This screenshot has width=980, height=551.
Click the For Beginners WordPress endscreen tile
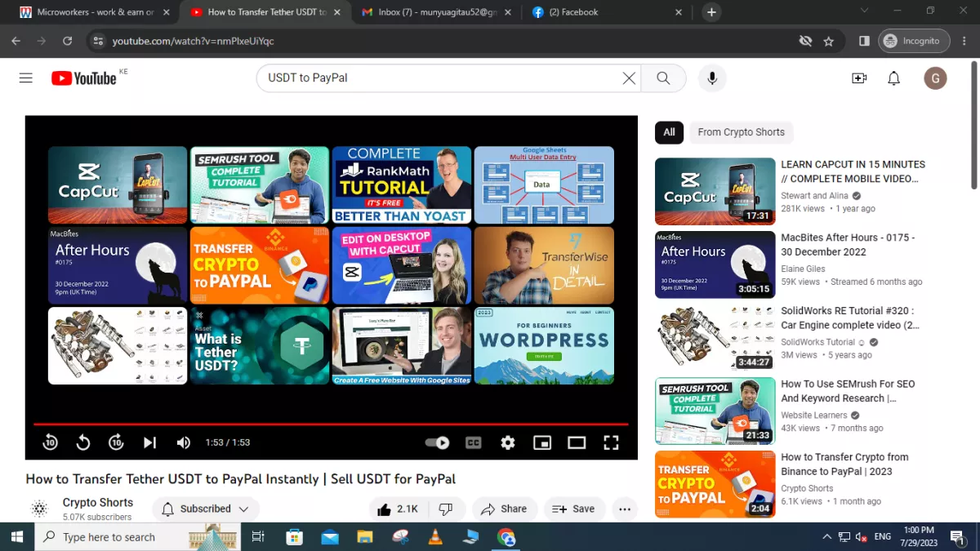tap(544, 345)
